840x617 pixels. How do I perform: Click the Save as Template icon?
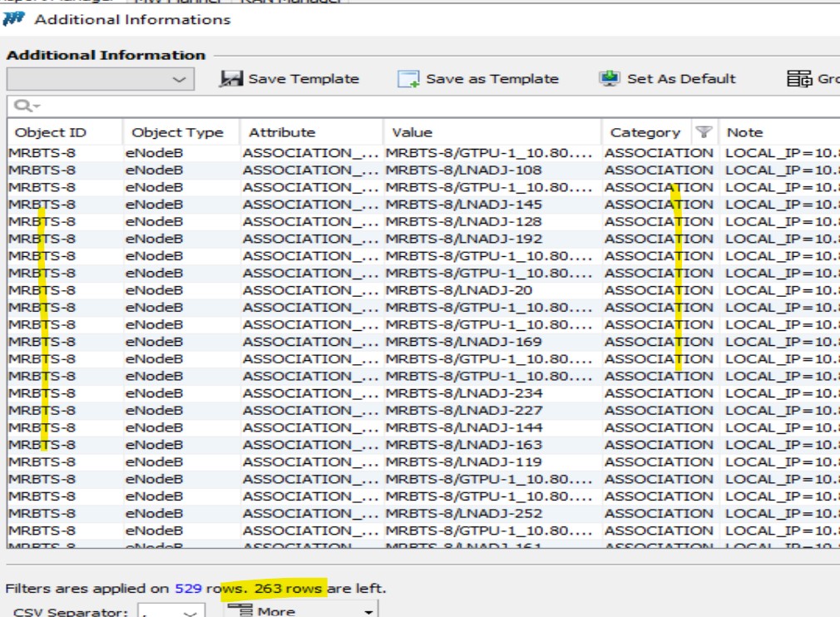408,79
